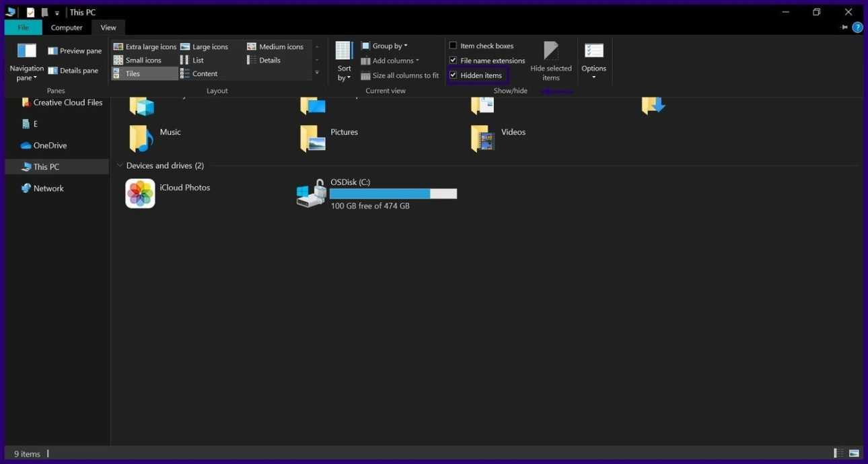Click Hide selected items icon

pos(550,52)
